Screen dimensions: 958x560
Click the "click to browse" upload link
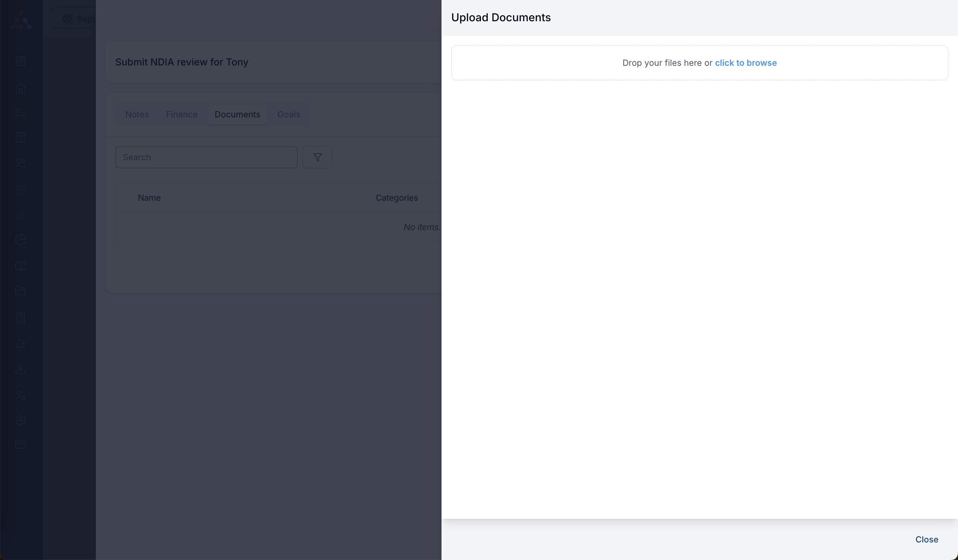[x=746, y=63]
